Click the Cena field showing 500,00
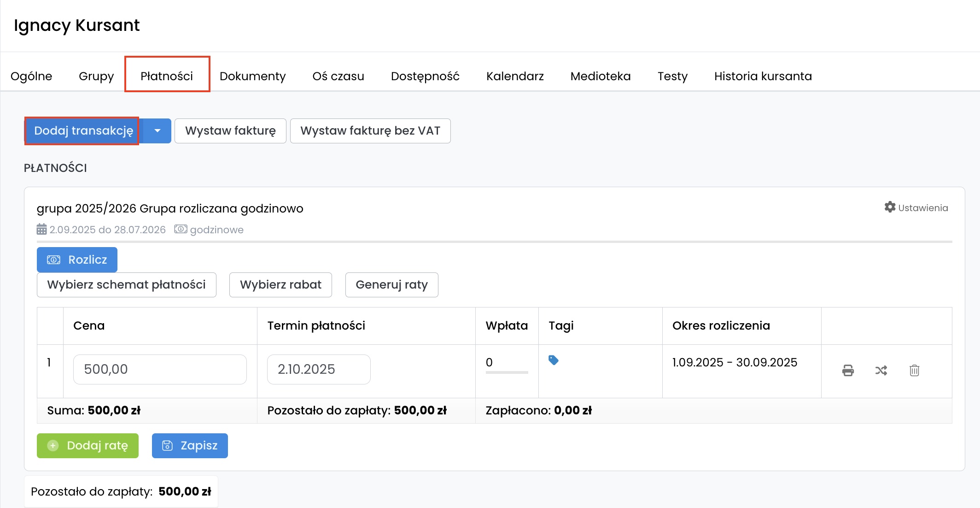The height and width of the screenshot is (508, 980). [159, 369]
